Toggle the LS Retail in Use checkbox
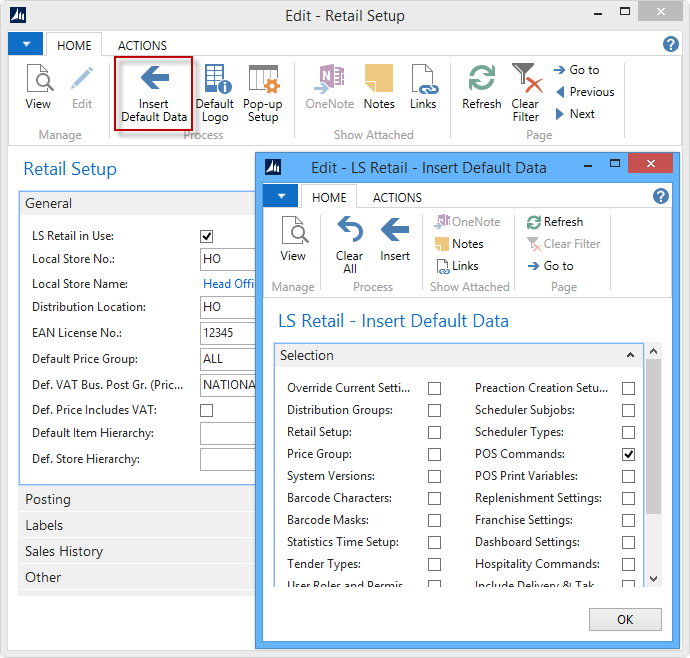Screen dimensions: 690x658 pos(207,236)
